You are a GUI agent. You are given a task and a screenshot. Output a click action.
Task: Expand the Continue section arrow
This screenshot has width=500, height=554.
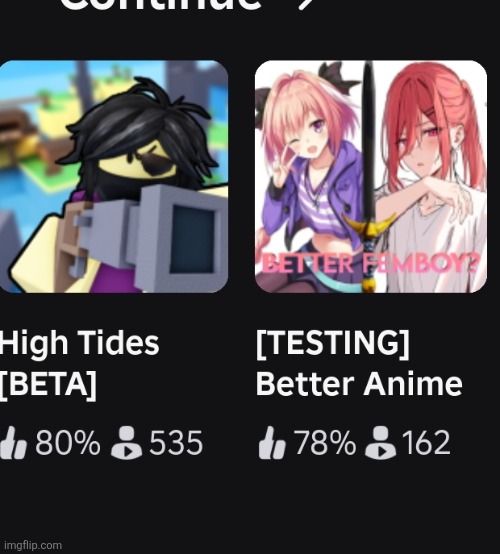click(x=306, y=4)
